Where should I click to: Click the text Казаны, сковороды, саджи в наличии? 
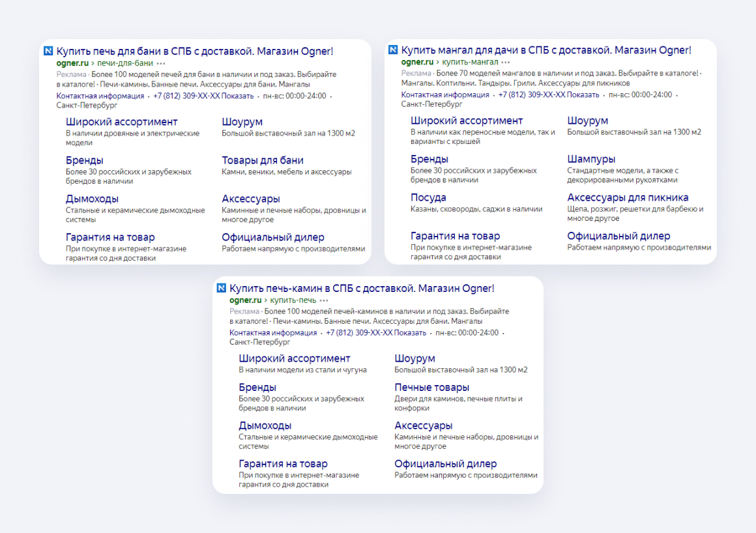476,209
